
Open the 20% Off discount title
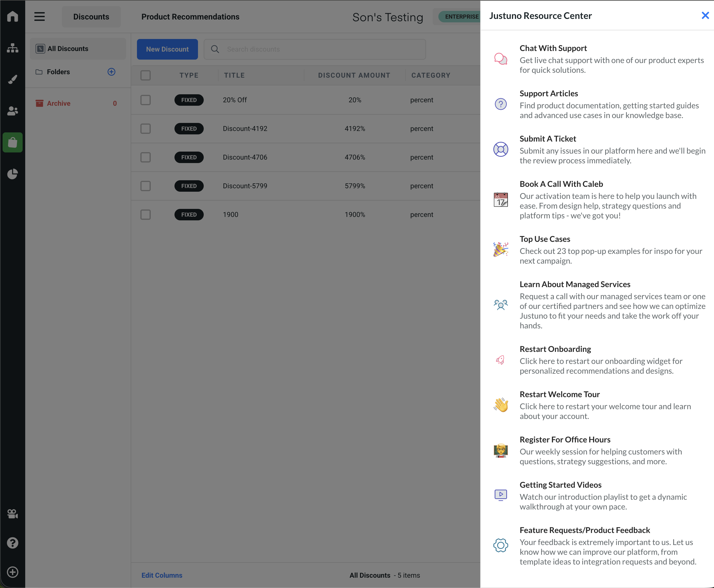coord(235,100)
